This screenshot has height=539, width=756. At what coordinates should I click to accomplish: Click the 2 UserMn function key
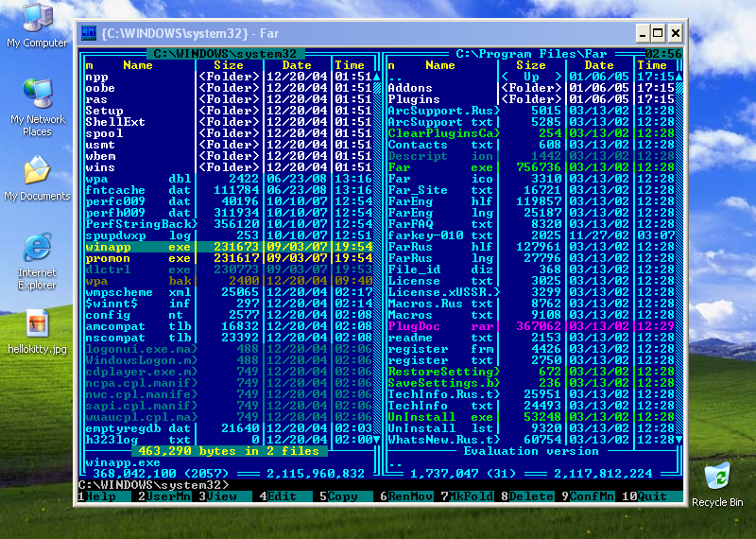pos(164,496)
